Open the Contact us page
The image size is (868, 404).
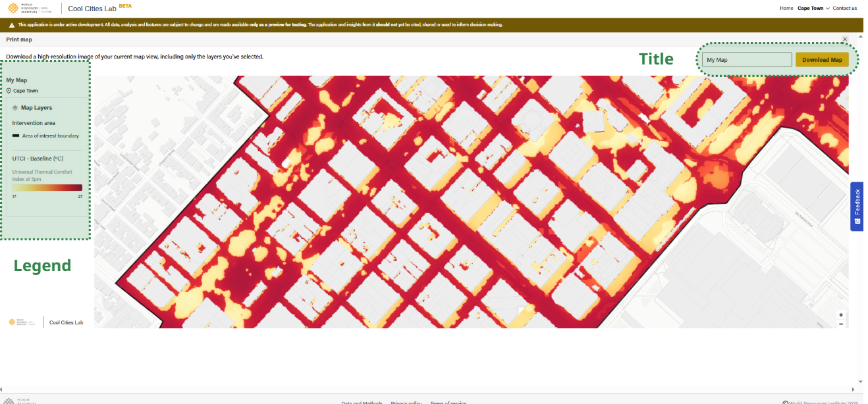844,9
